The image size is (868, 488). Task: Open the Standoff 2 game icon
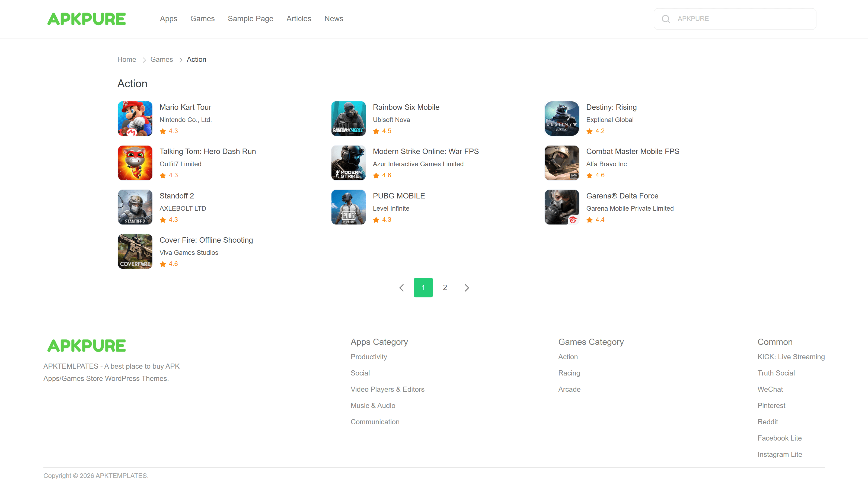coord(135,207)
